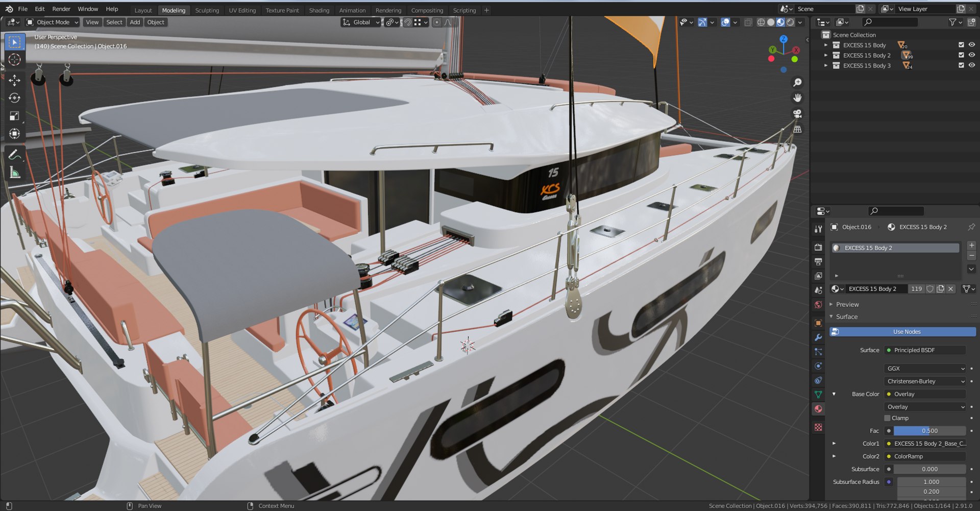Viewport: 980px width, 511px height.
Task: Click the Use Nodes button
Action: click(x=902, y=332)
